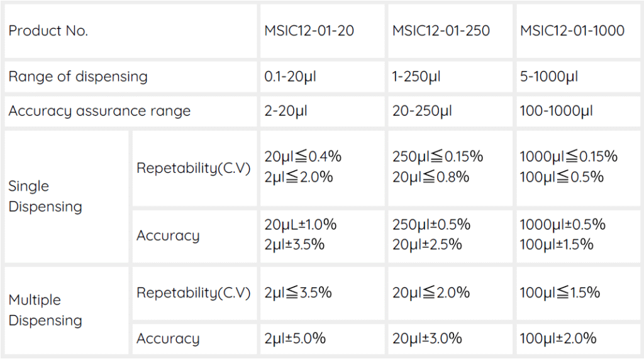
Task: Select Accuracy label under Multiple Dispensing
Action: [x=168, y=338]
